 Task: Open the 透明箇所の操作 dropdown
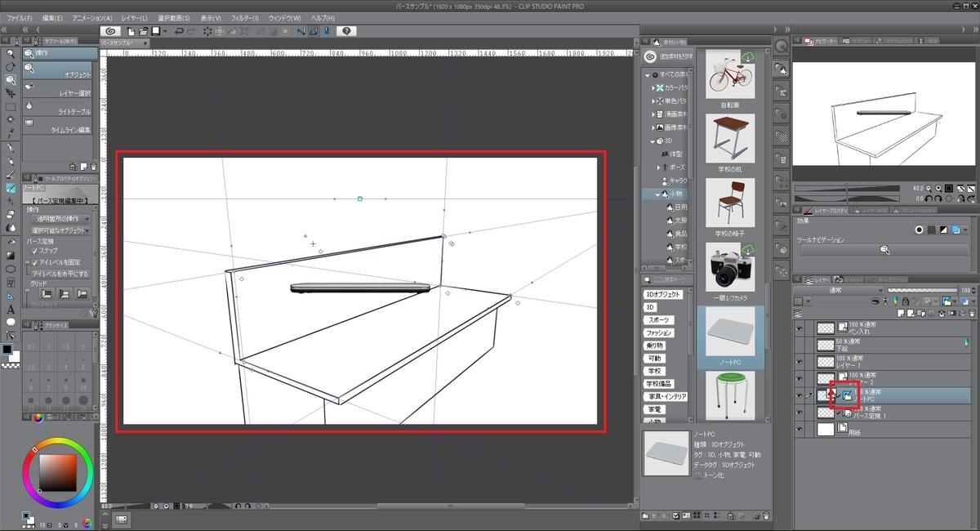click(x=60, y=220)
